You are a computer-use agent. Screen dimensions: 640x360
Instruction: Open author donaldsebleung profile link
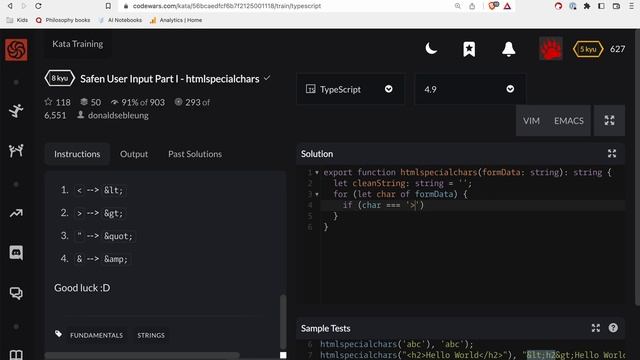pyautogui.click(x=118, y=115)
